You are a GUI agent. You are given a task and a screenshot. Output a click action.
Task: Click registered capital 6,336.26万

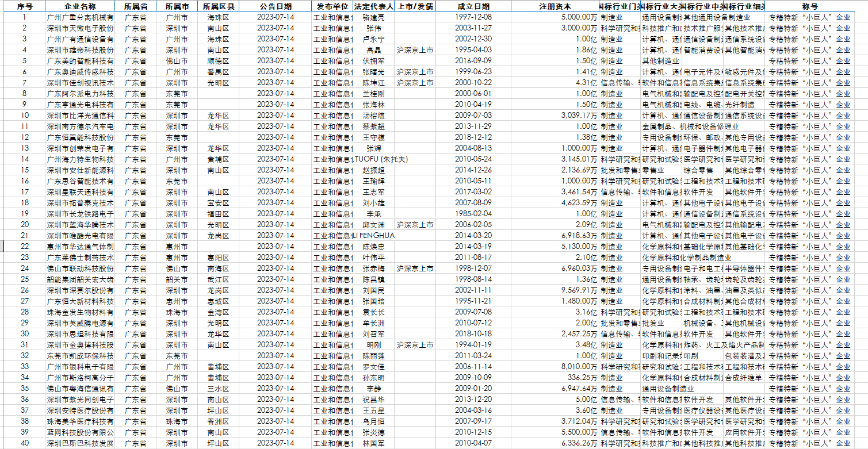[x=555, y=443]
